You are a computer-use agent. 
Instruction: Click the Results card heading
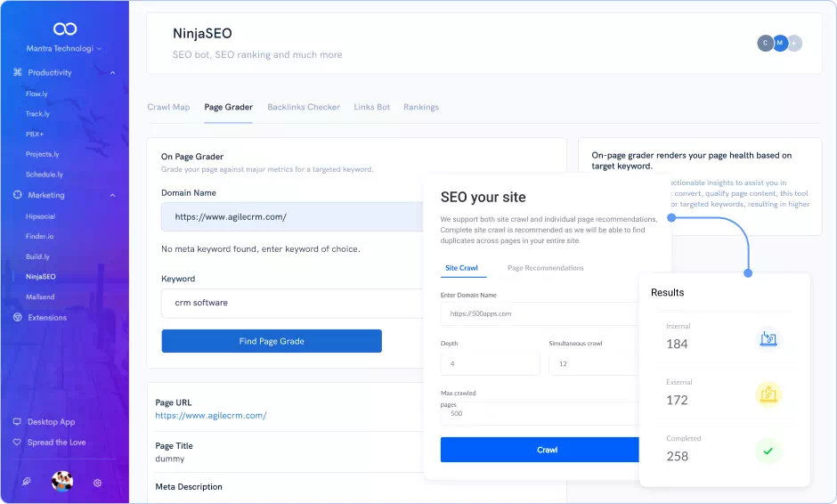pyautogui.click(x=667, y=293)
